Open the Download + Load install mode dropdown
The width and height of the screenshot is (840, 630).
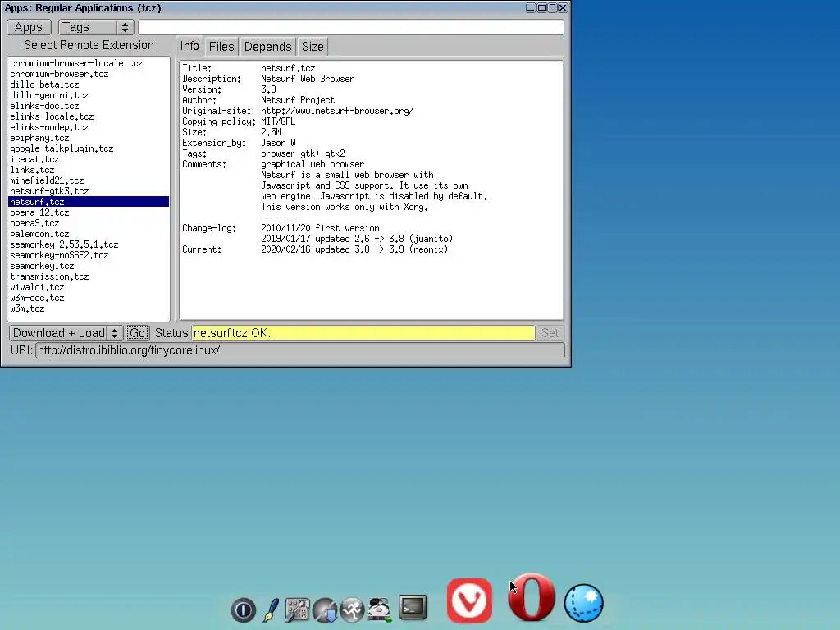(66, 333)
